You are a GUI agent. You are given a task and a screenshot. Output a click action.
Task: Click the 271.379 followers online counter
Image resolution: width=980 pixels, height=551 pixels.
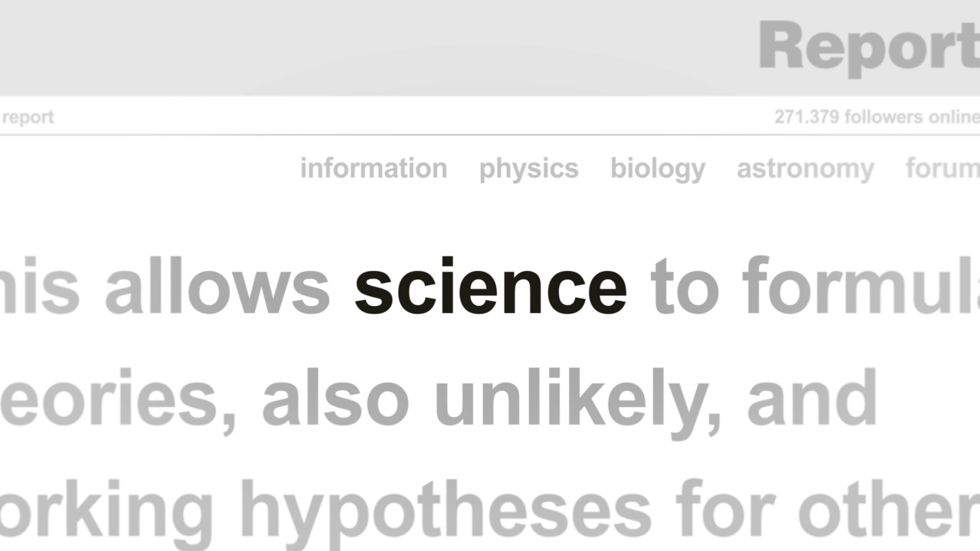click(877, 117)
